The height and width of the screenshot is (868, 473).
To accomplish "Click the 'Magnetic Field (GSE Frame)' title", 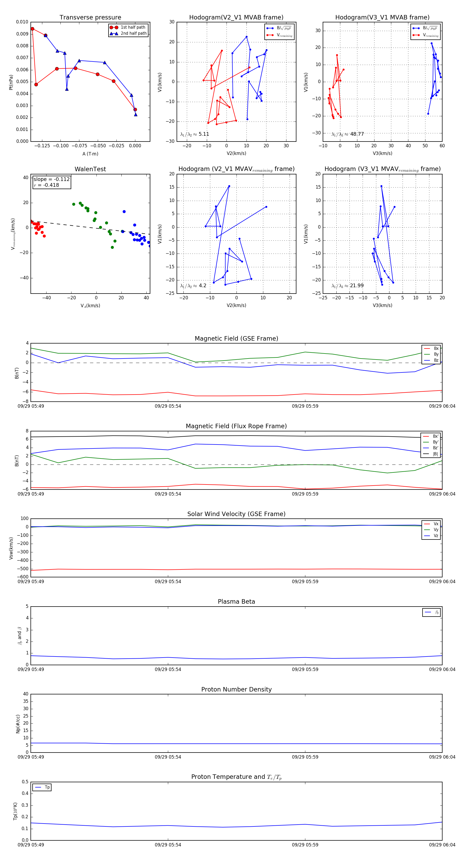I will click(236, 339).
